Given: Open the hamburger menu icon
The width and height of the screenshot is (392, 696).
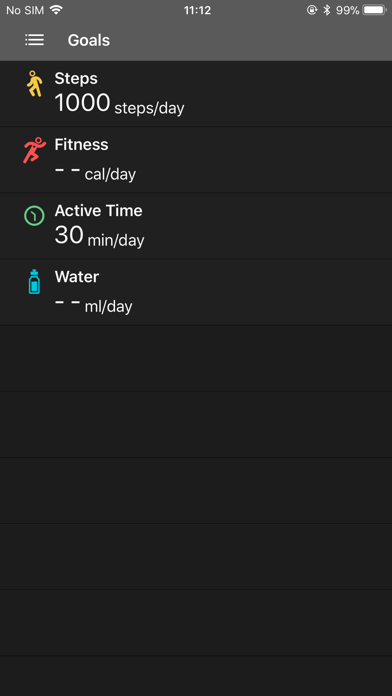Looking at the screenshot, I should 34,40.
